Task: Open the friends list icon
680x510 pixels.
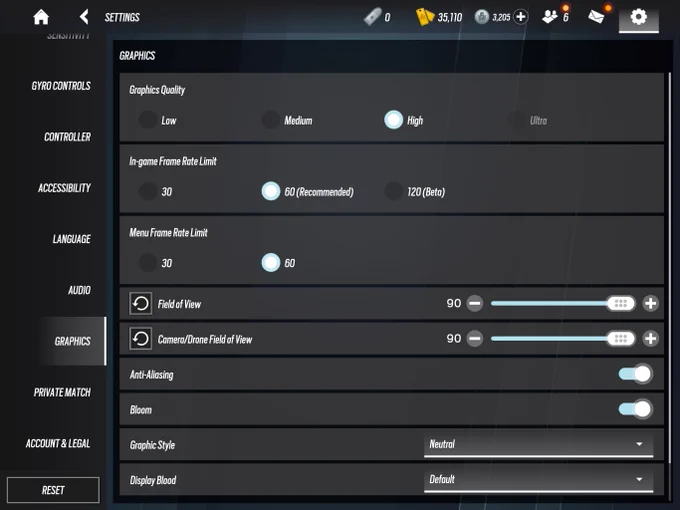Action: pos(550,17)
